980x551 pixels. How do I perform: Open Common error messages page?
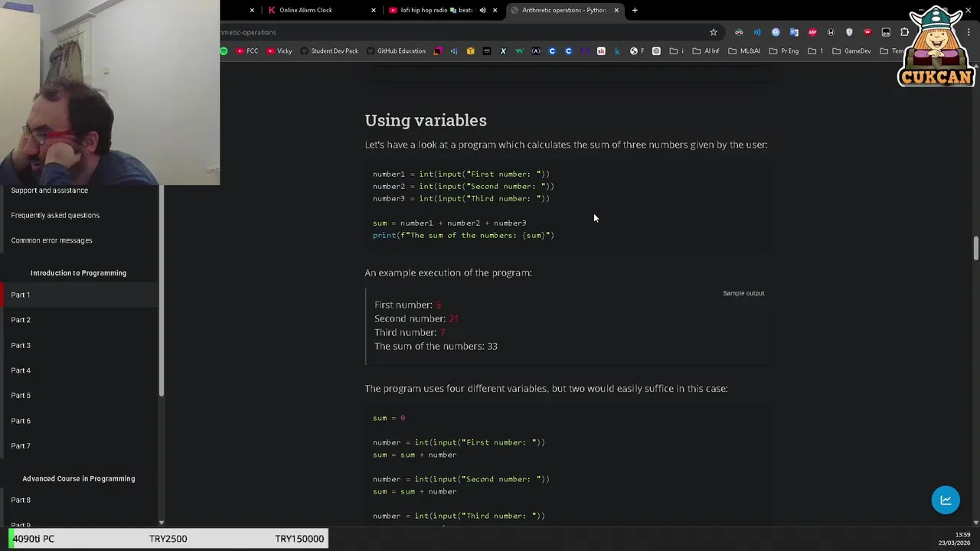pyautogui.click(x=51, y=240)
